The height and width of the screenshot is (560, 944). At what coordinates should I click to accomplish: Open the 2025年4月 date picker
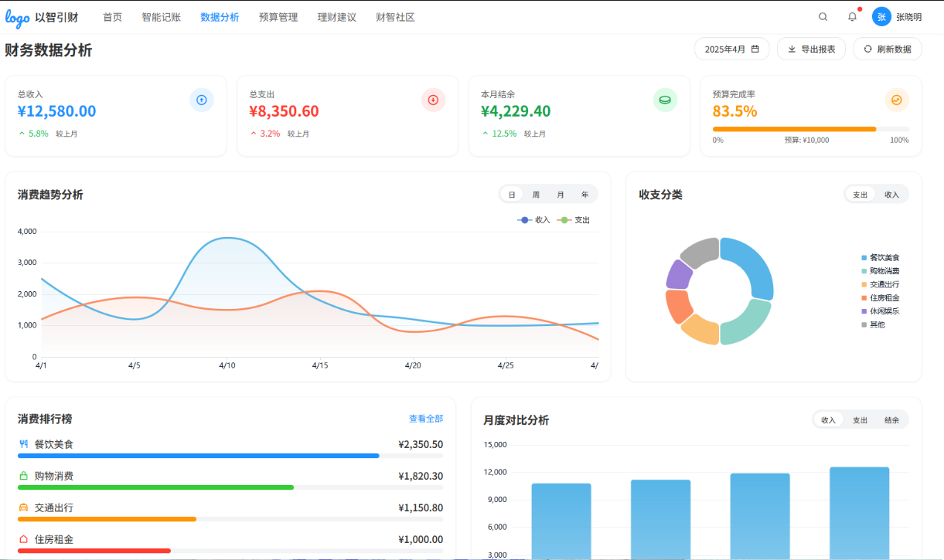tap(731, 49)
